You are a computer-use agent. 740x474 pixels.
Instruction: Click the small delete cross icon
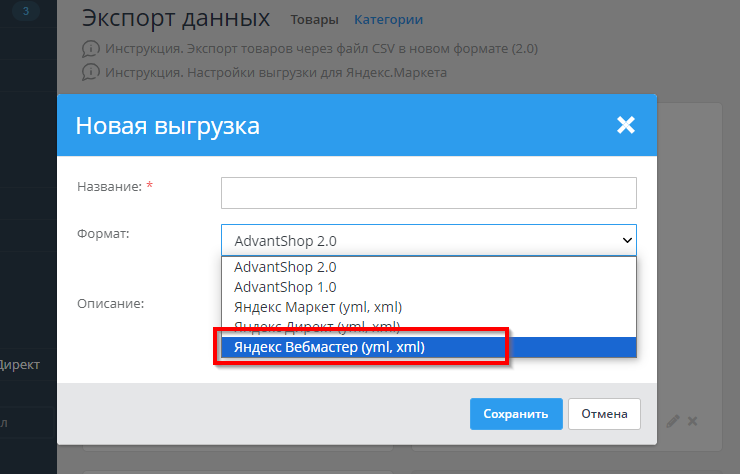point(692,421)
